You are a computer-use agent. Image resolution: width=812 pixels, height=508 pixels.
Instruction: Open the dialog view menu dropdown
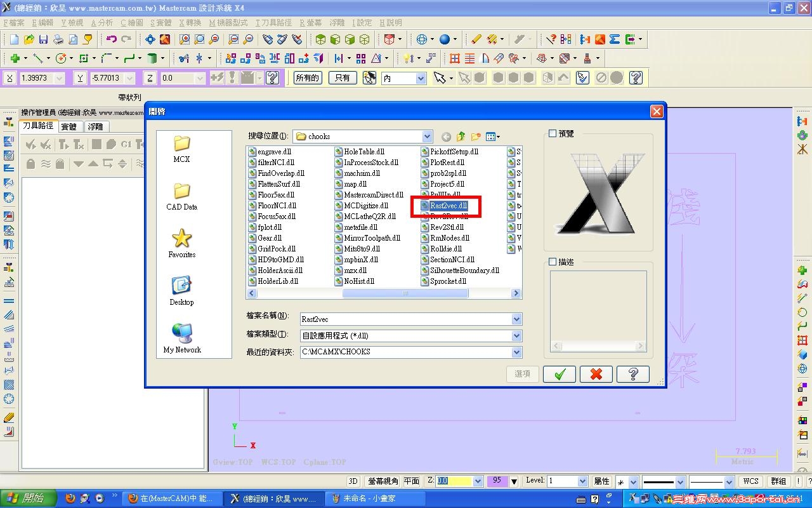tap(493, 137)
